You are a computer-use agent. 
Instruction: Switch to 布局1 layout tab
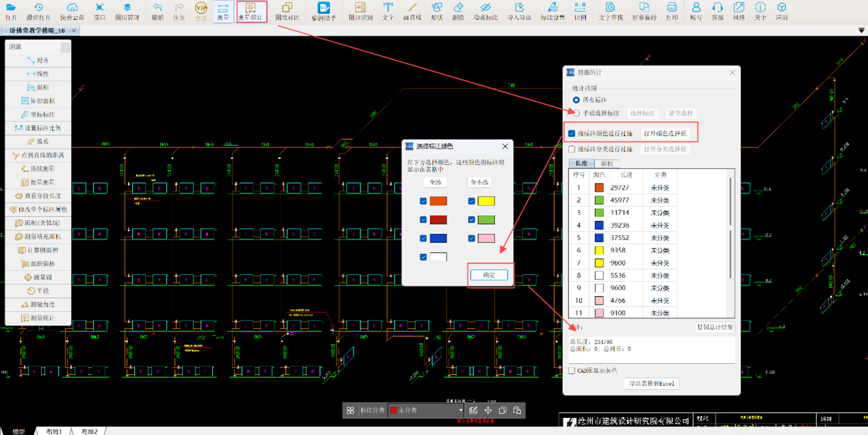pos(53,432)
